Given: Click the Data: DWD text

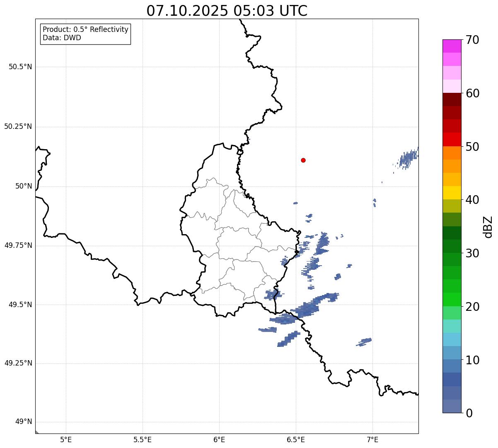Looking at the screenshot, I should pyautogui.click(x=62, y=38).
